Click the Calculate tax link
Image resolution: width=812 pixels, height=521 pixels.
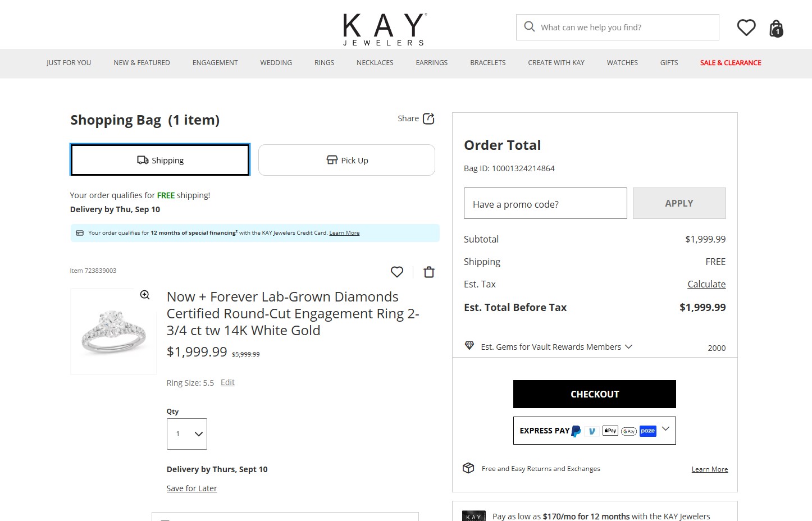[x=706, y=284]
